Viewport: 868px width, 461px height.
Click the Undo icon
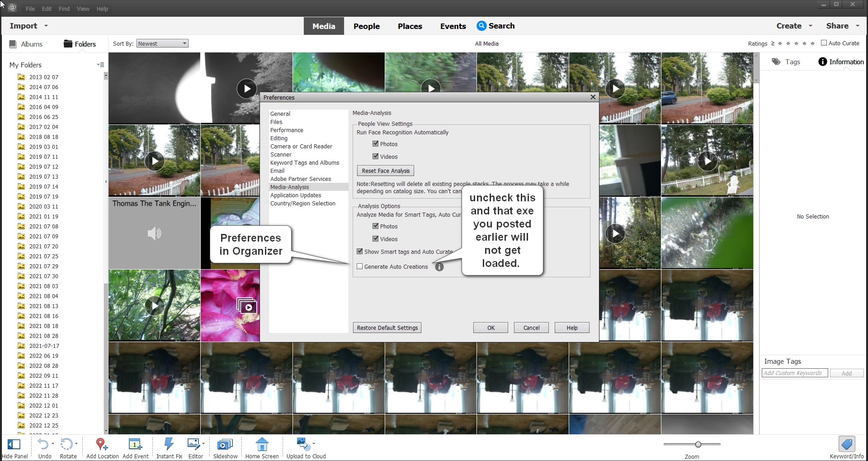click(x=42, y=444)
